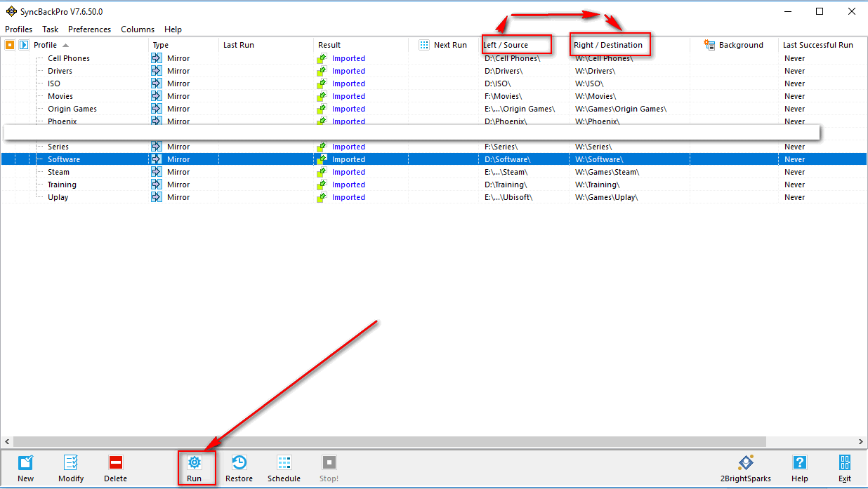Image resolution: width=868 pixels, height=489 pixels.
Task: Open the Help menu in menu bar
Action: (173, 29)
